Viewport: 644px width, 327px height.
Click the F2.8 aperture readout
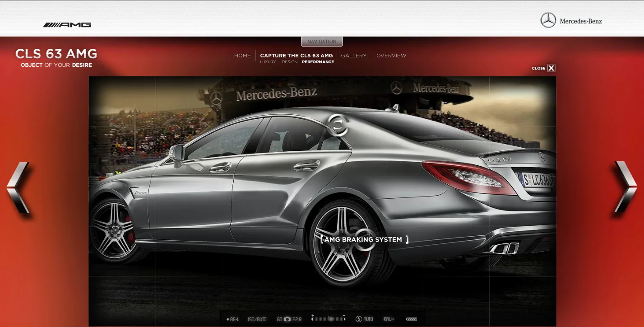coord(297,319)
